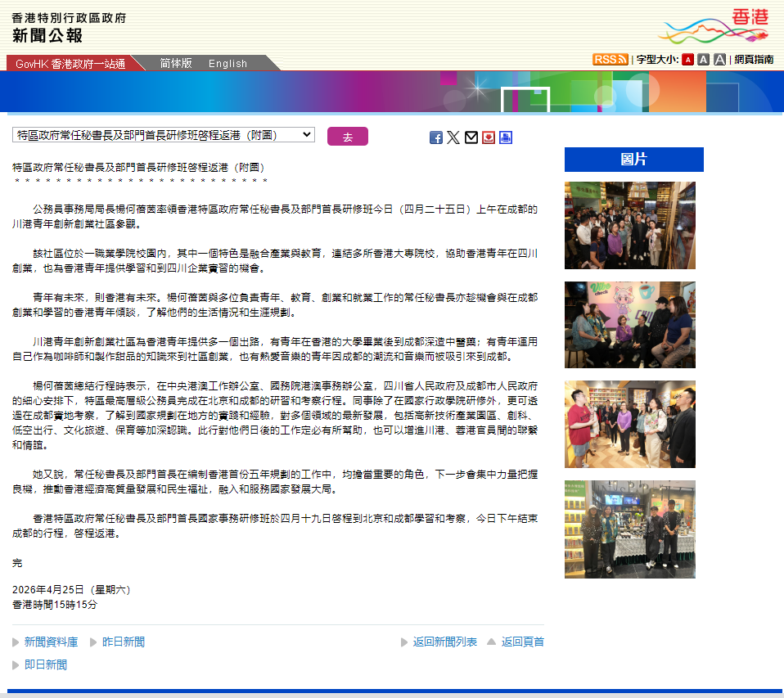Select the small red font size A

[688, 60]
